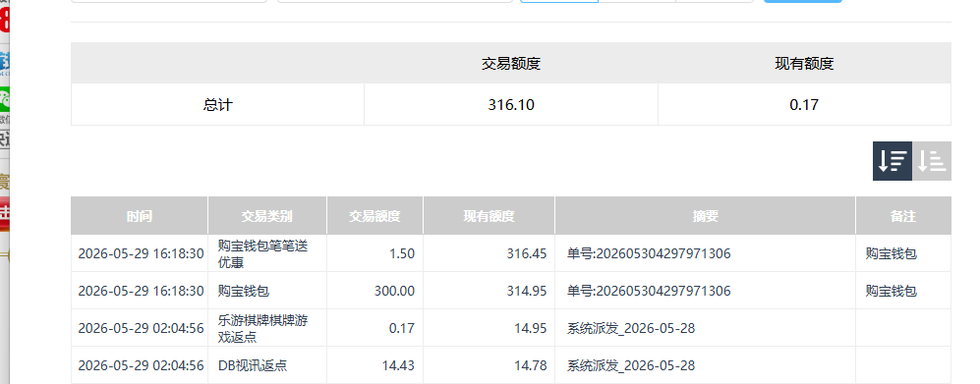Image resolution: width=980 pixels, height=384 pixels.
Task: Select timestamp in 购宝钱包笔笔送优惠 row
Action: (x=141, y=253)
